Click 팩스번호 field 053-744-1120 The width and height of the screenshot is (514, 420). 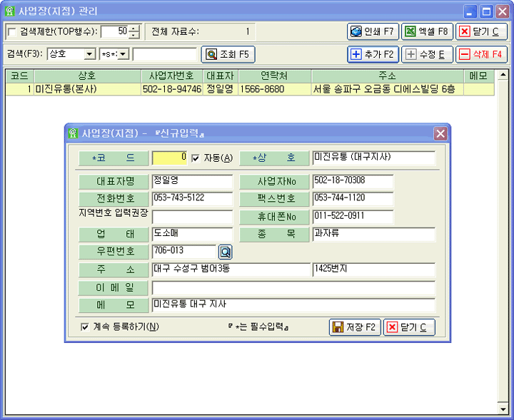click(x=353, y=199)
